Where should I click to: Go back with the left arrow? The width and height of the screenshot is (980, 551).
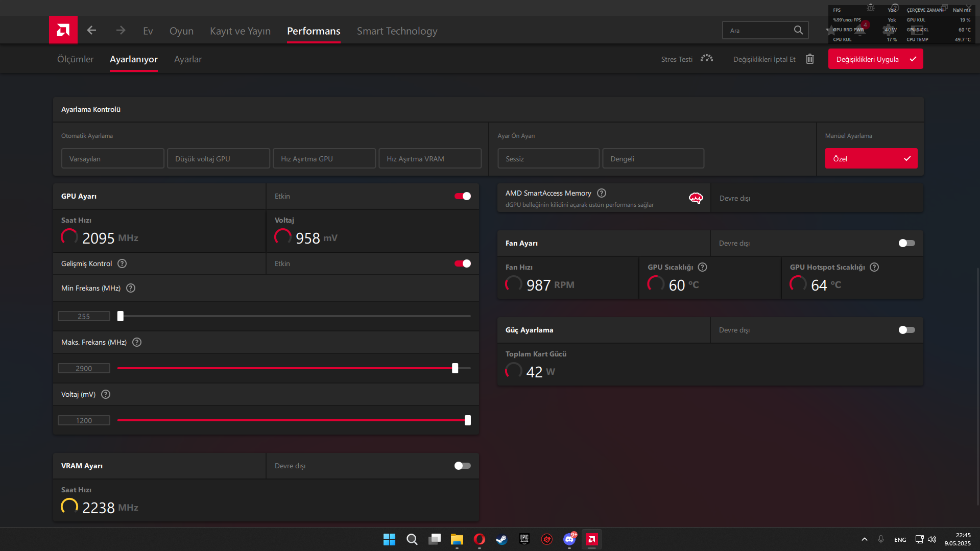coord(91,31)
